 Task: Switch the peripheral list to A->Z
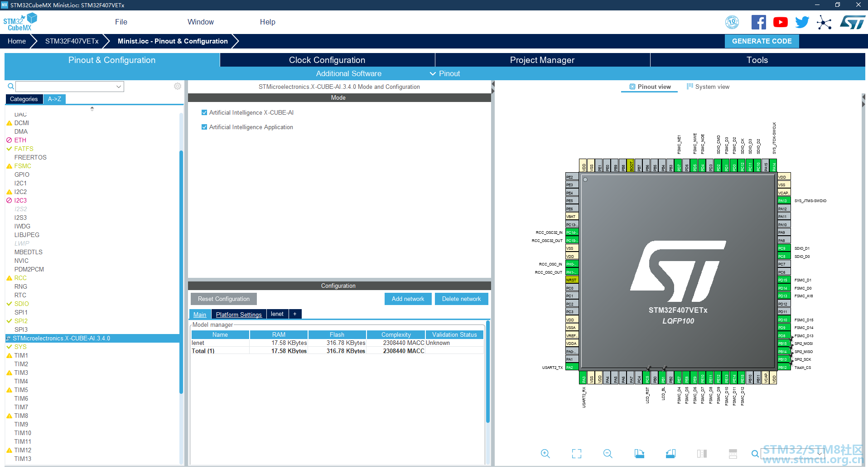pos(54,99)
